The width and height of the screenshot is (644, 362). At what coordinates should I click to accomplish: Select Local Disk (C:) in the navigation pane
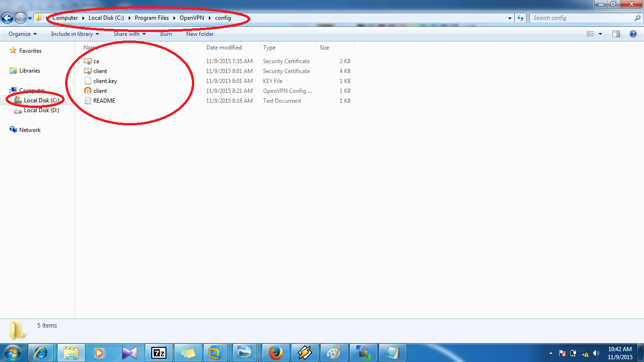click(41, 100)
